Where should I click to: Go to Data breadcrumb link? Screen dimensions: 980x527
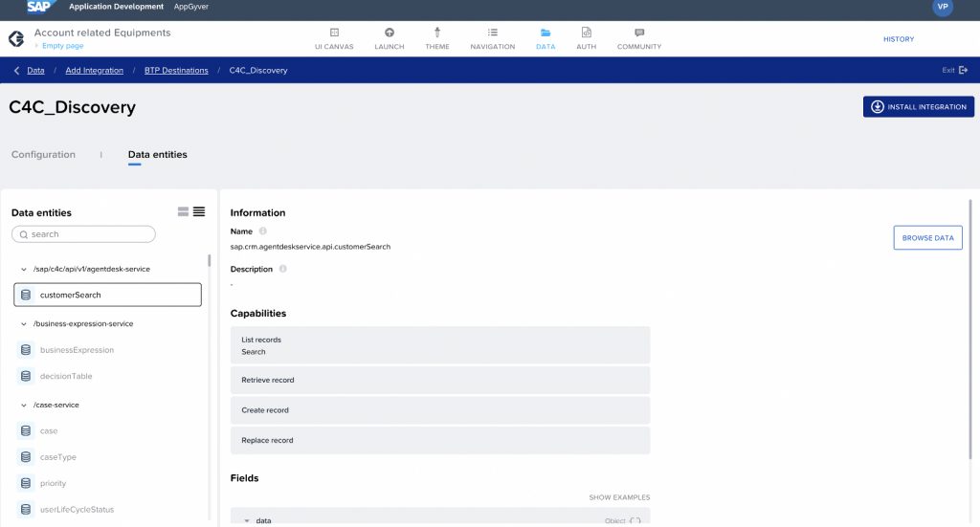pos(35,71)
